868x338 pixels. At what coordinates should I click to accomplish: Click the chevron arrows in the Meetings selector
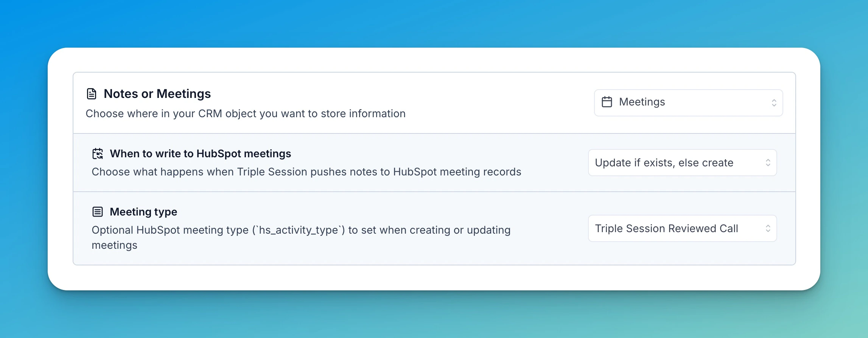(x=774, y=103)
